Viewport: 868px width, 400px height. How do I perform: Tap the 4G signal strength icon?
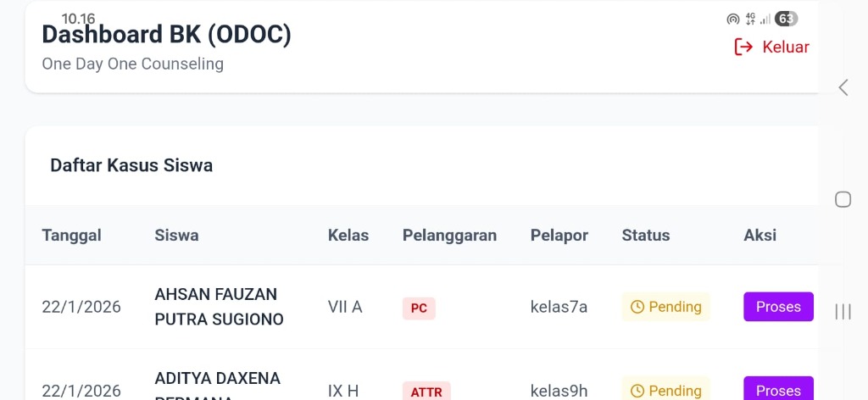pyautogui.click(x=757, y=19)
